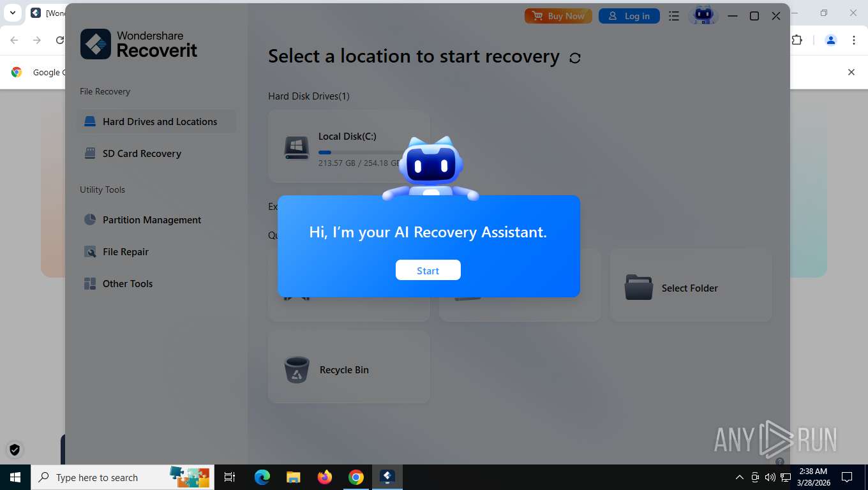This screenshot has width=868, height=490.
Task: Open Chrome extensions puzzle icon
Action: pos(797,40)
